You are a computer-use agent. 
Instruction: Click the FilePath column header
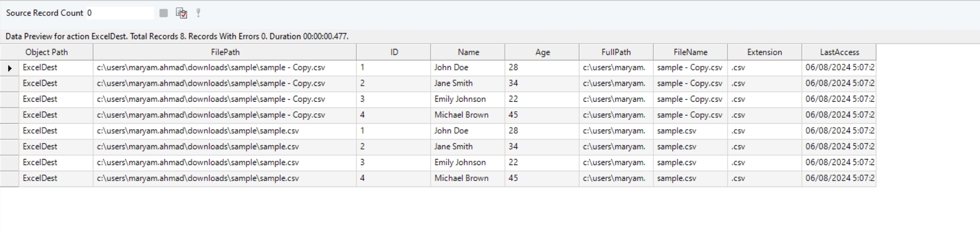tap(225, 52)
